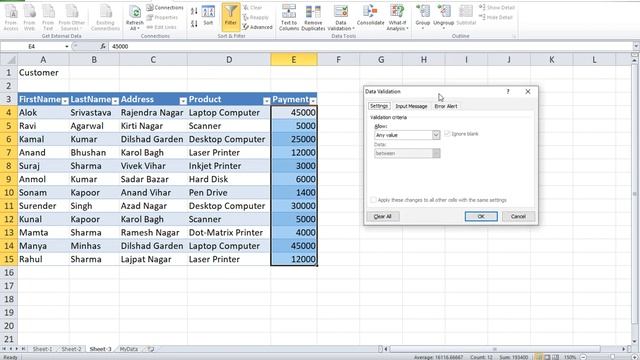Click the Refresh All icon
The image size is (640, 360).
click(134, 17)
